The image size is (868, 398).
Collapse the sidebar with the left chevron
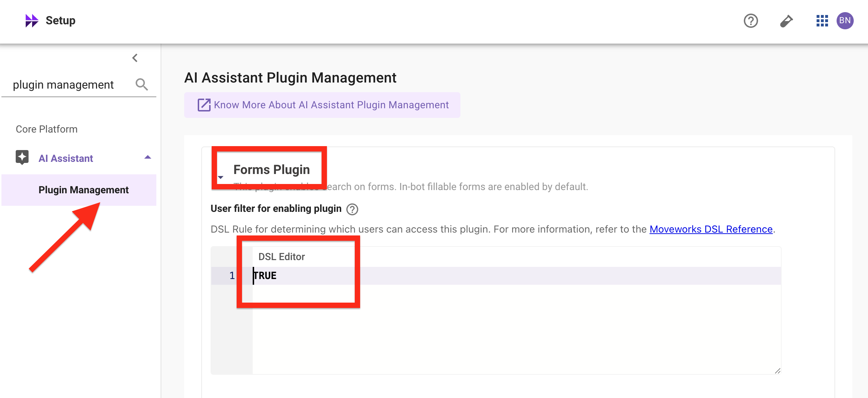point(135,58)
